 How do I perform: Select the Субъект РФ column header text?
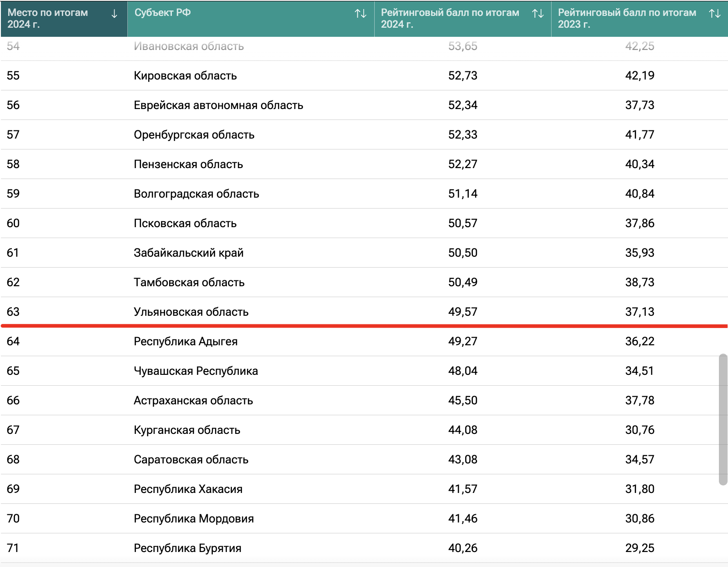(162, 13)
